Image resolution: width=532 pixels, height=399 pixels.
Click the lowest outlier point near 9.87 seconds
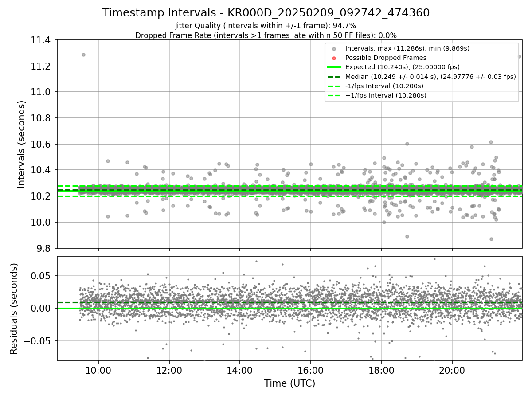tap(491, 239)
